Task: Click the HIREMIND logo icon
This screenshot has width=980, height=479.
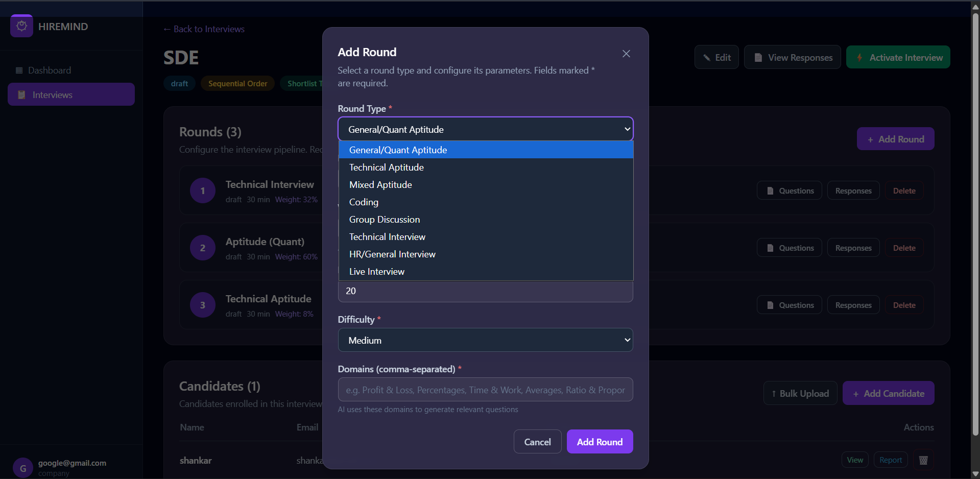Action: (x=21, y=26)
